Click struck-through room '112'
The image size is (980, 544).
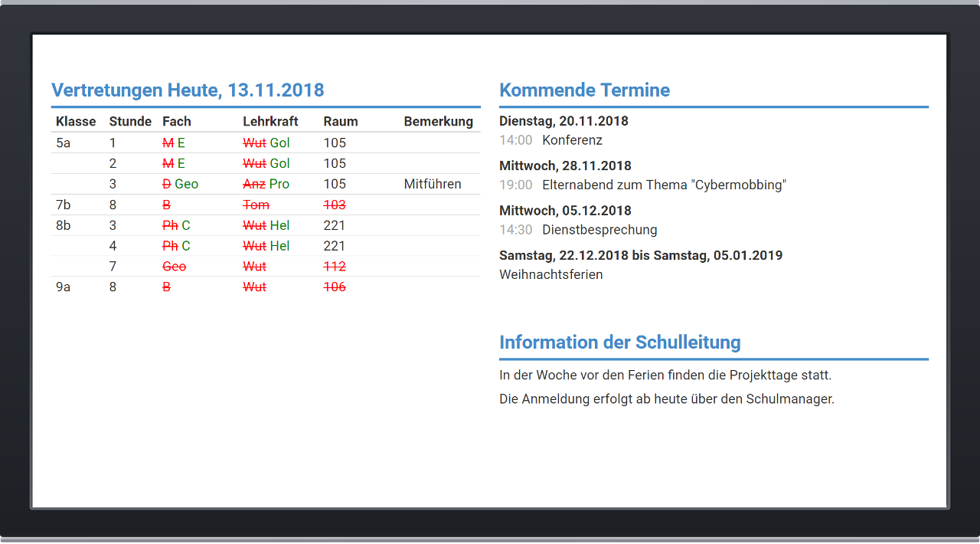click(335, 267)
